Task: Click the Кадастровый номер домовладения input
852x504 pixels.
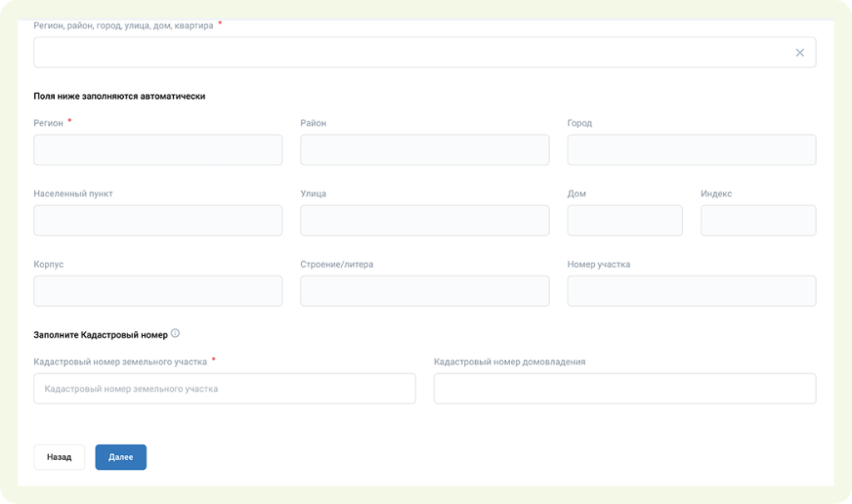Action: (625, 388)
